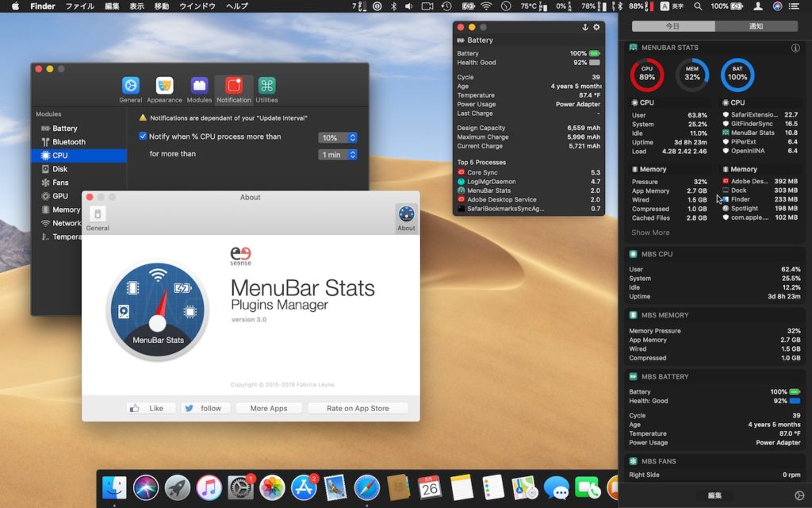Screen dimensions: 812x508
Task: Click the More Apps button
Action: tap(269, 408)
